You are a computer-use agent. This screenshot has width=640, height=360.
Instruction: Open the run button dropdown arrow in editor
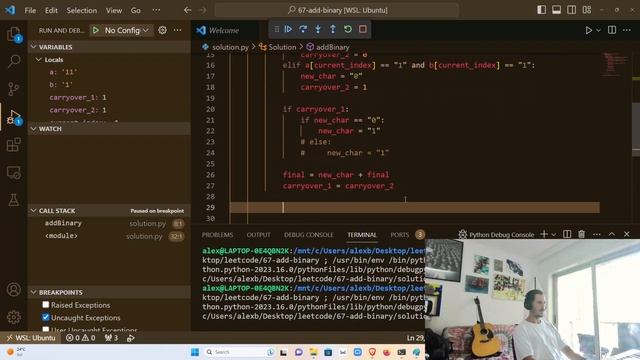click(598, 30)
